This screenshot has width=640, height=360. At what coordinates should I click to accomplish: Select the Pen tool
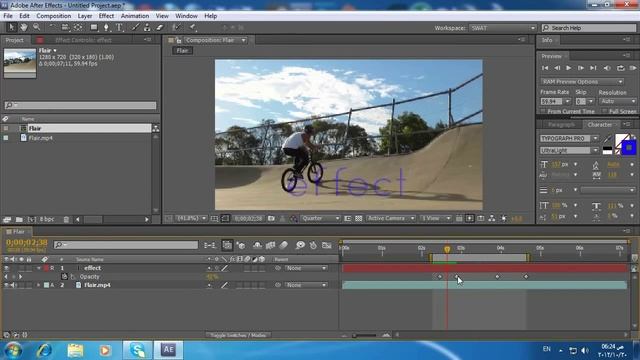tap(106, 27)
